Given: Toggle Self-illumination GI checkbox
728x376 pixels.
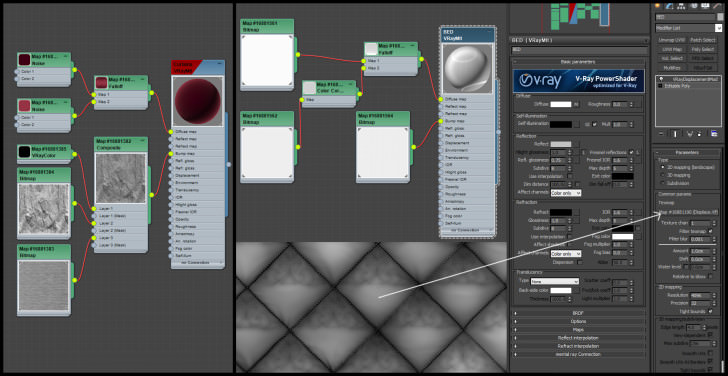Looking at the screenshot, I should pyautogui.click(x=595, y=124).
